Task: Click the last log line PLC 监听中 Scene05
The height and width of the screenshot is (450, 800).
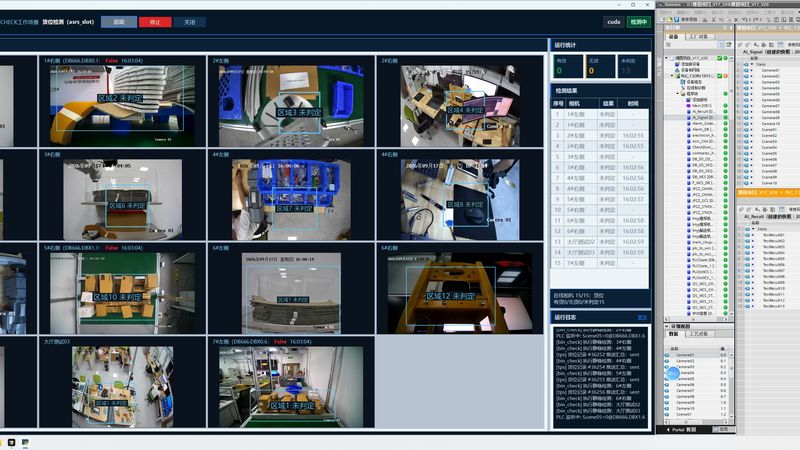Action: pyautogui.click(x=601, y=417)
